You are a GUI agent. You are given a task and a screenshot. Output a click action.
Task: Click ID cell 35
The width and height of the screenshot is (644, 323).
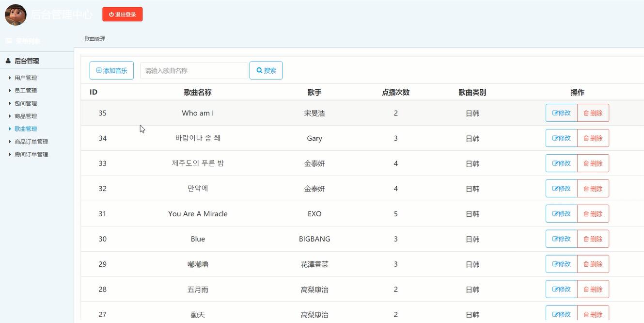click(x=102, y=113)
